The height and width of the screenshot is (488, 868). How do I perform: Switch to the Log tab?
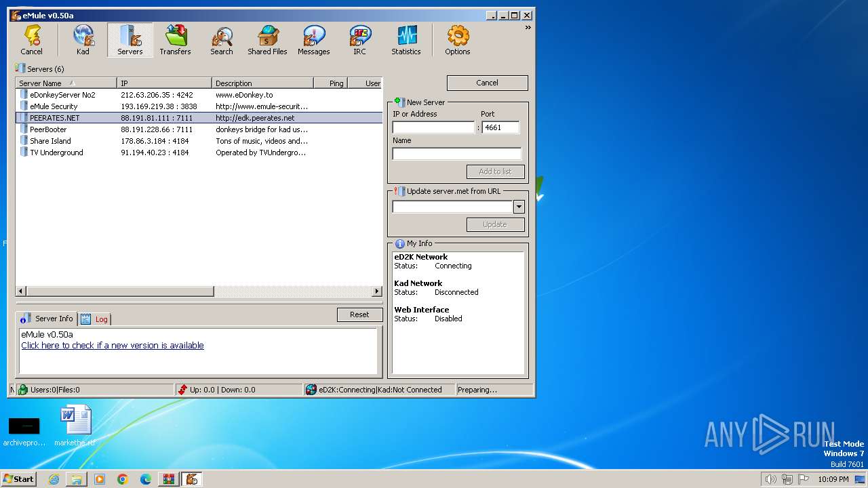coord(95,319)
